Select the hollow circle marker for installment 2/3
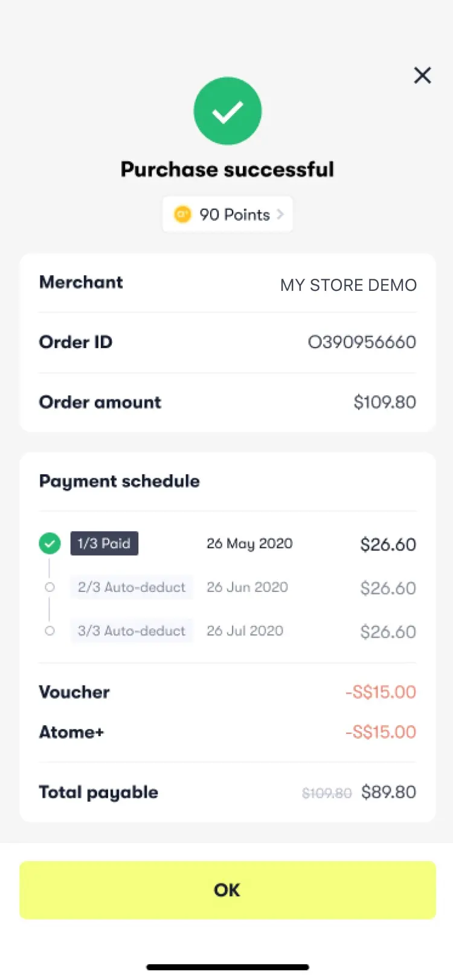Viewport: 453px width, 980px height. click(50, 587)
